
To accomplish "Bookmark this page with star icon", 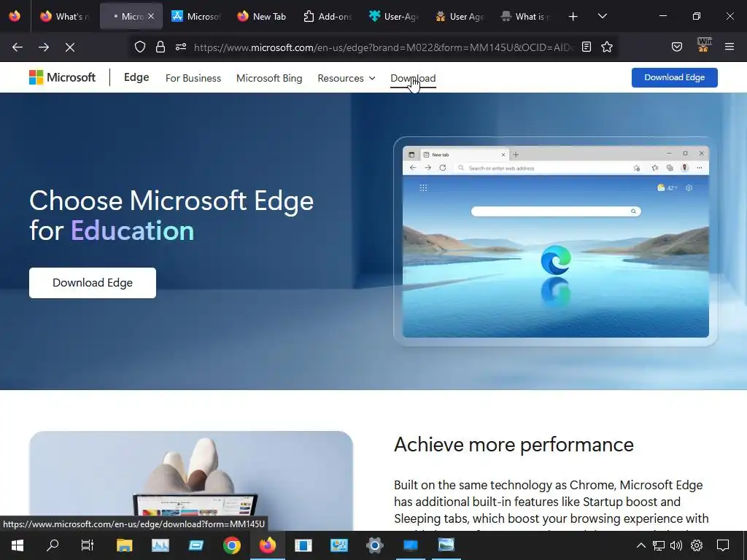I will click(x=607, y=47).
